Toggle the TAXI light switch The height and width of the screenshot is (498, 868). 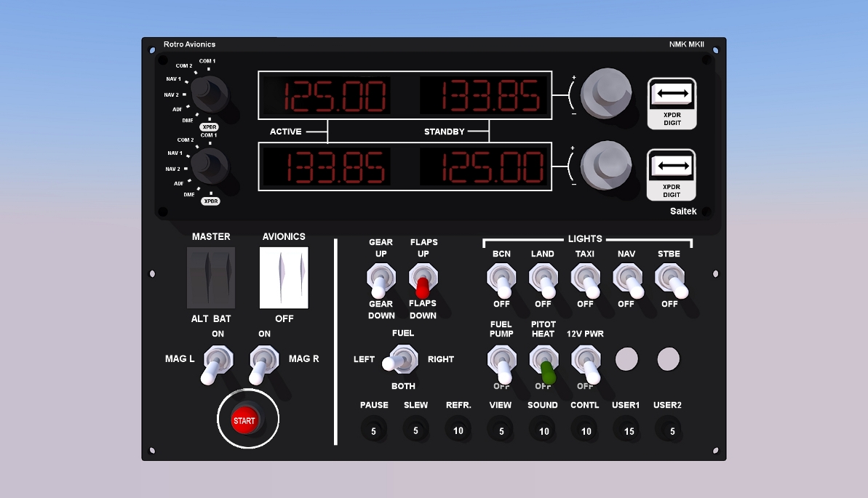click(x=586, y=280)
